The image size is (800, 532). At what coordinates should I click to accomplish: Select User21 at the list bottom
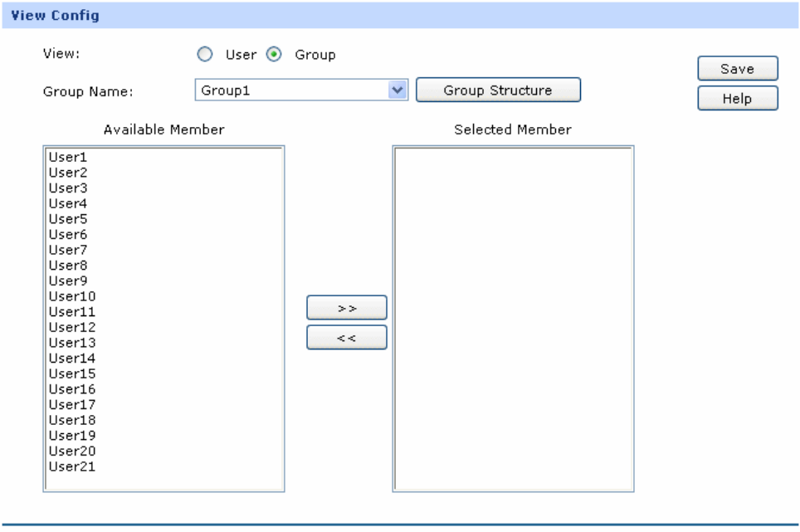71,466
